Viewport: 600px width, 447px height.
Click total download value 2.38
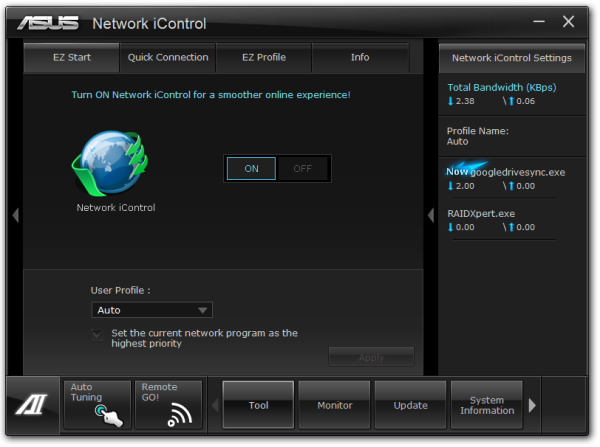465,101
